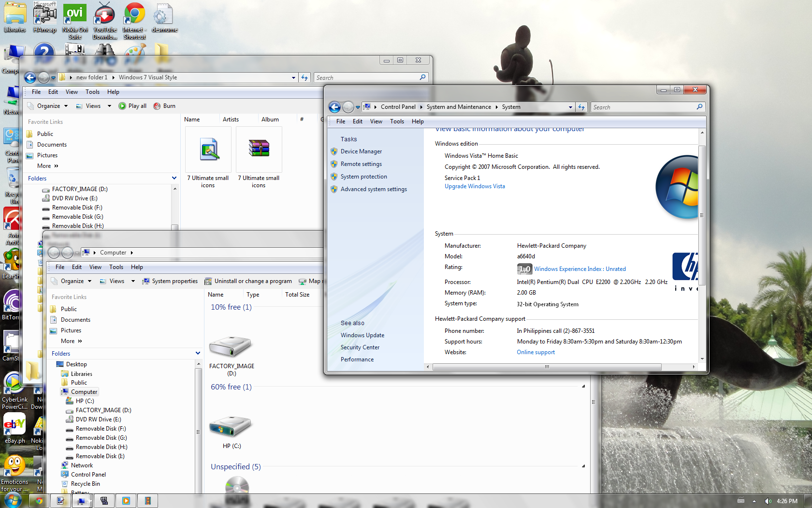The width and height of the screenshot is (812, 508).
Task: Open Security Center link
Action: (360, 347)
